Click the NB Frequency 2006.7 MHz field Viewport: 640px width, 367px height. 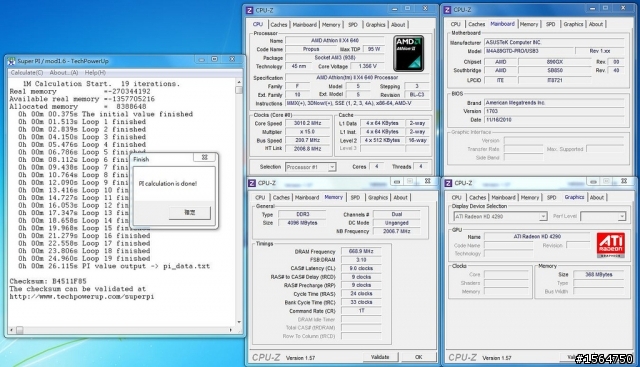coord(397,231)
